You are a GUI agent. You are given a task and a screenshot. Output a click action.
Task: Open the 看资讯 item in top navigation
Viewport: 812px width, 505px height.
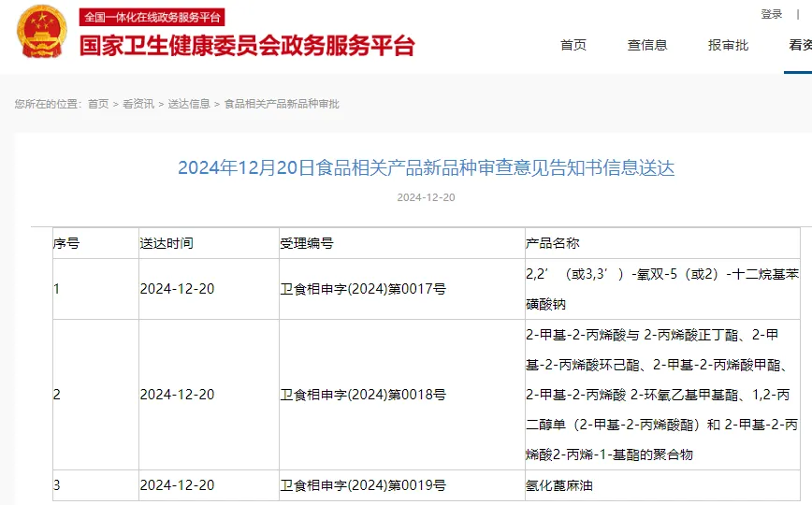[x=799, y=45]
